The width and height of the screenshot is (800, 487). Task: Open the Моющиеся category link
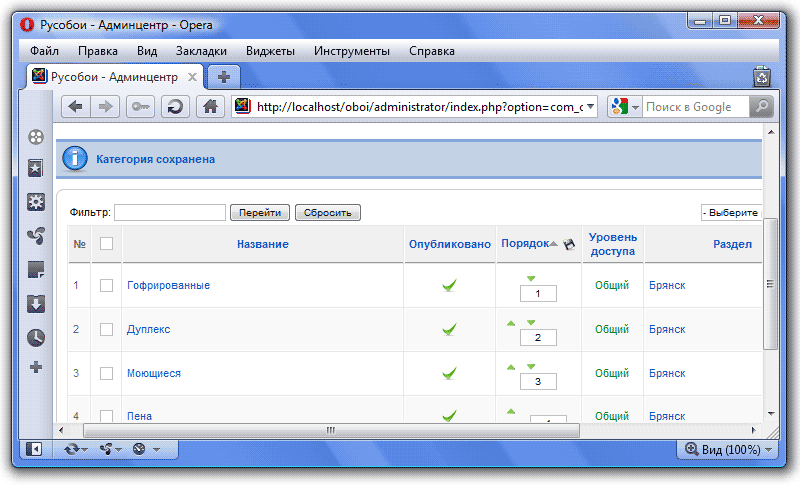click(x=154, y=373)
